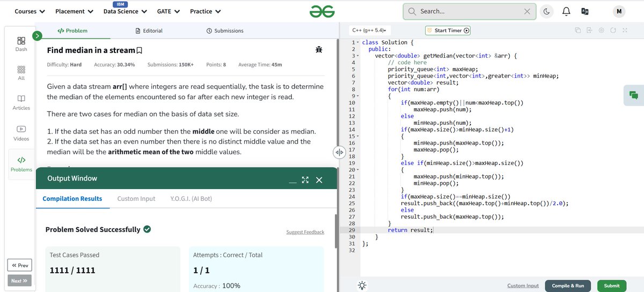644x292 pixels.
Task: Collapse the fold arrow on line 20
Action: tap(357, 170)
